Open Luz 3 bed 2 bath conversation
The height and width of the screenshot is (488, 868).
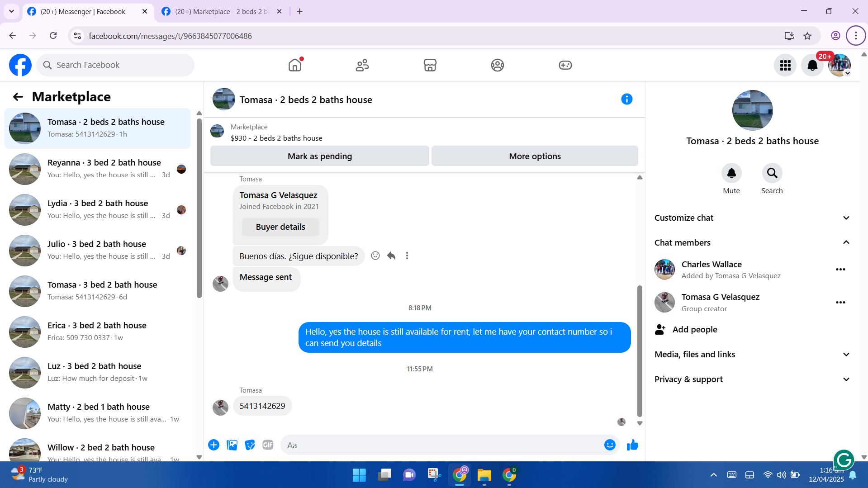(x=97, y=373)
